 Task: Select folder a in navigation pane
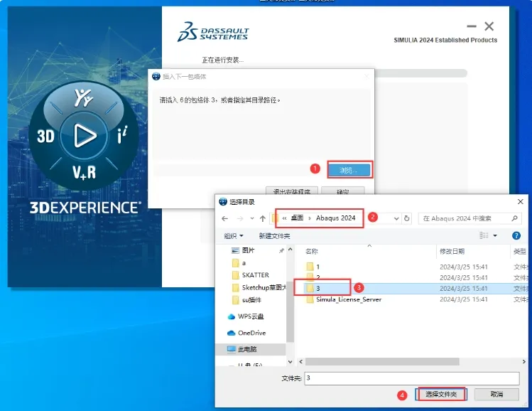(244, 263)
